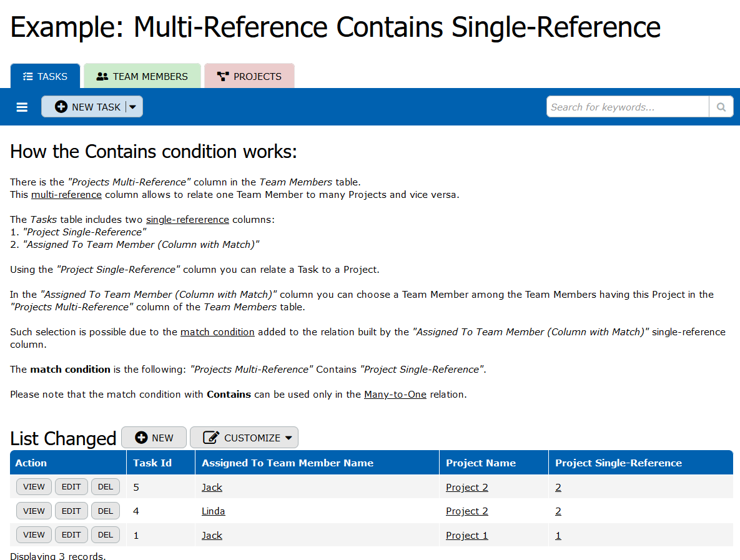Open the hamburger menu icon
The image size is (740, 560).
pyautogui.click(x=22, y=107)
